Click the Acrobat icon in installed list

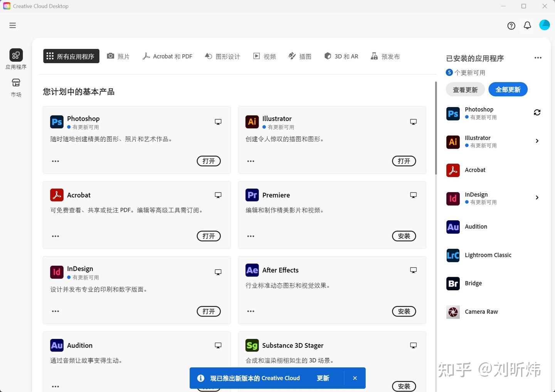click(453, 170)
